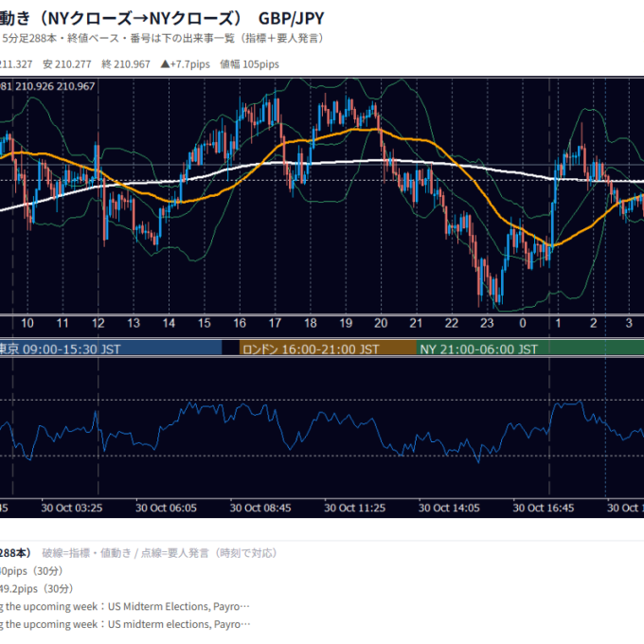Click hour label 20 on time axis

381,323
